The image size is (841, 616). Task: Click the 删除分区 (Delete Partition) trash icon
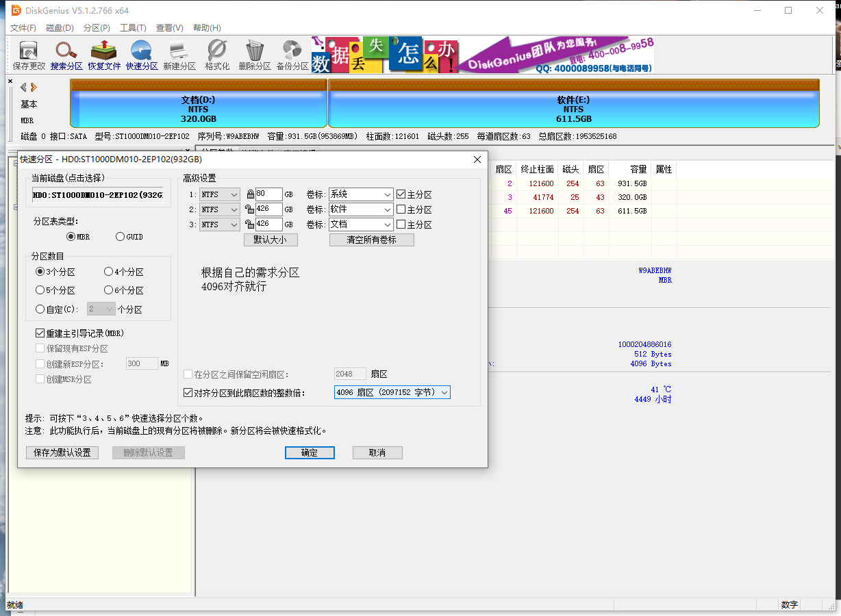click(x=255, y=55)
